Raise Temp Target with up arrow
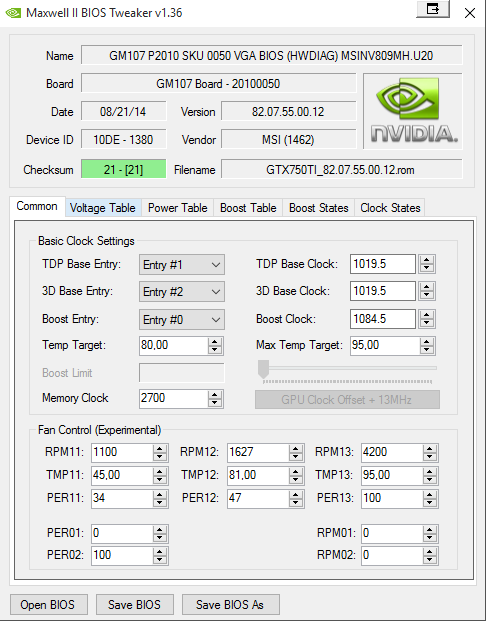This screenshot has width=486, height=621. 215,342
